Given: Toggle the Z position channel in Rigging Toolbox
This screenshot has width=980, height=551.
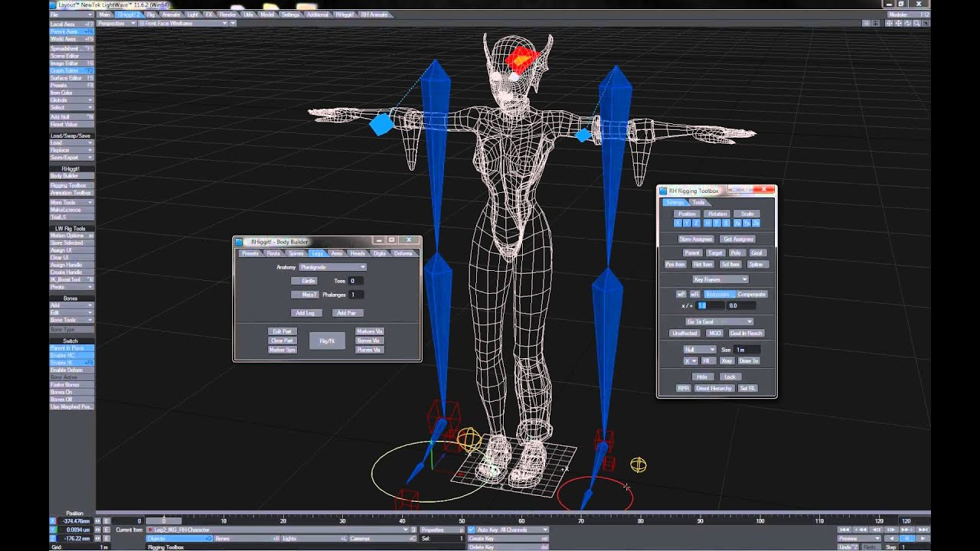Looking at the screenshot, I should tap(696, 223).
